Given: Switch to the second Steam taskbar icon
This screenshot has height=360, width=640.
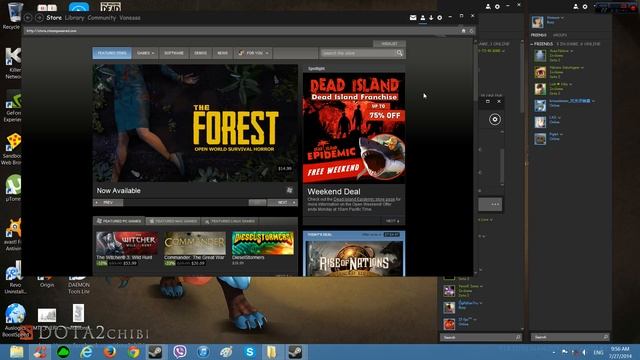Looking at the screenshot, I should [x=295, y=352].
